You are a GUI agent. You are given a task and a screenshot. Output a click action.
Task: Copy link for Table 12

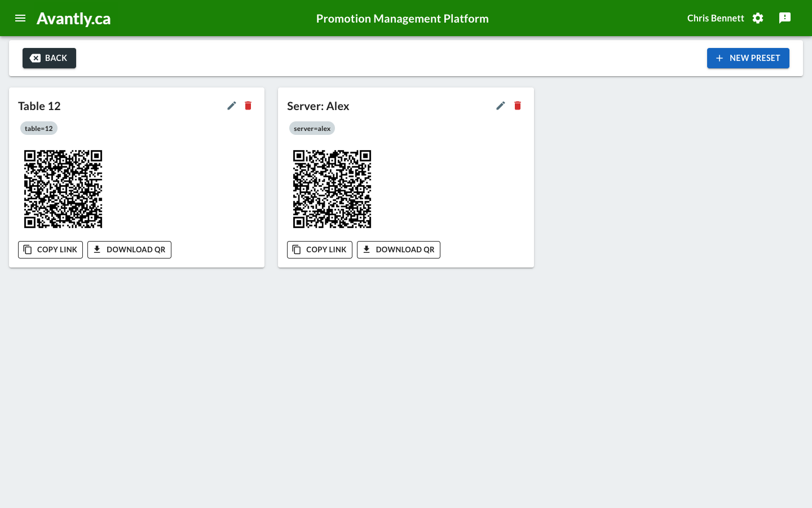click(50, 249)
